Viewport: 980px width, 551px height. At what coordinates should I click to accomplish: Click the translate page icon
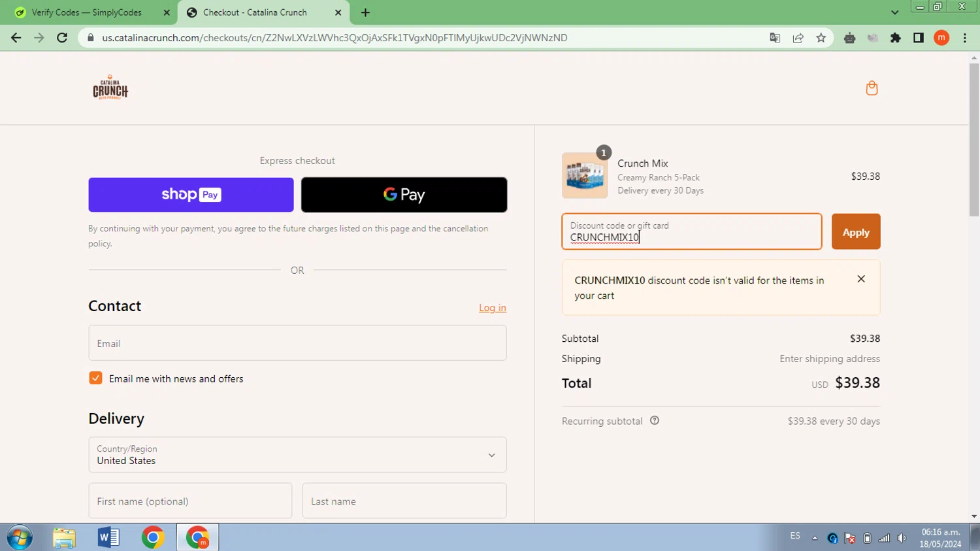click(775, 38)
